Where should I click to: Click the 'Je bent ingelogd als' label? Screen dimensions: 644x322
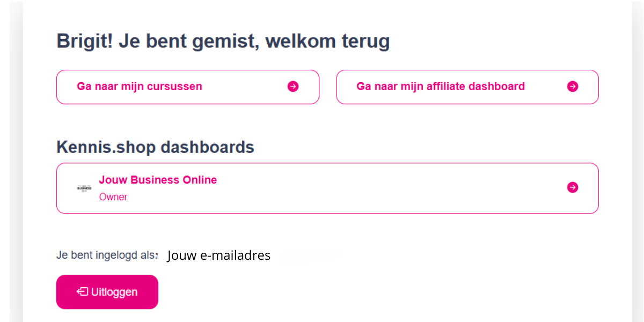[x=107, y=255]
